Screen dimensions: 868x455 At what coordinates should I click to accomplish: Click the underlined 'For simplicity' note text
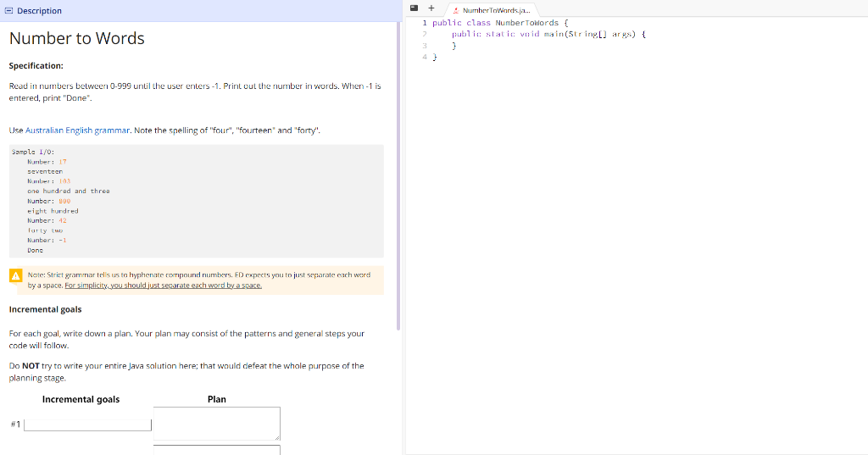click(164, 286)
